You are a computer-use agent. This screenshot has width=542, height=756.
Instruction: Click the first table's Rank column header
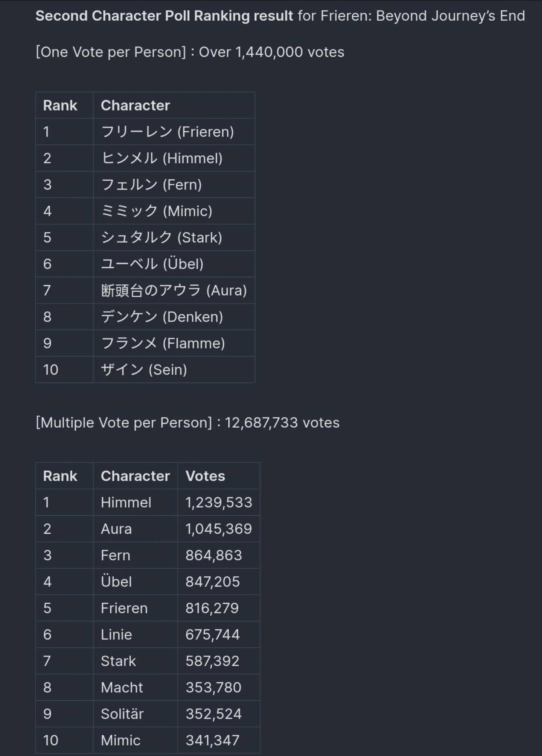[x=64, y=105]
